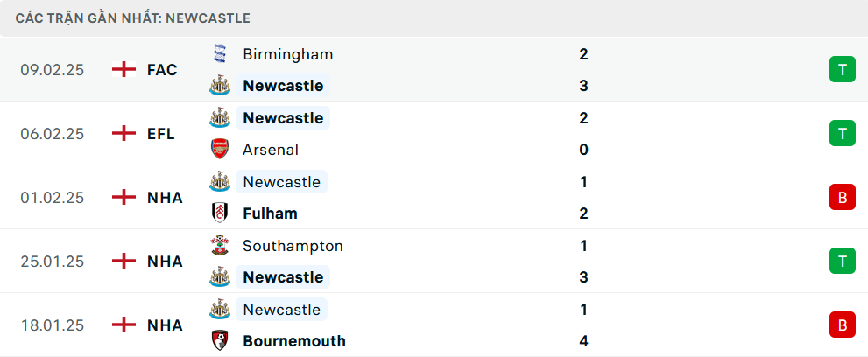868x357 pixels.
Task: Click the green T badge for Birmingham match
Action: coord(842,70)
